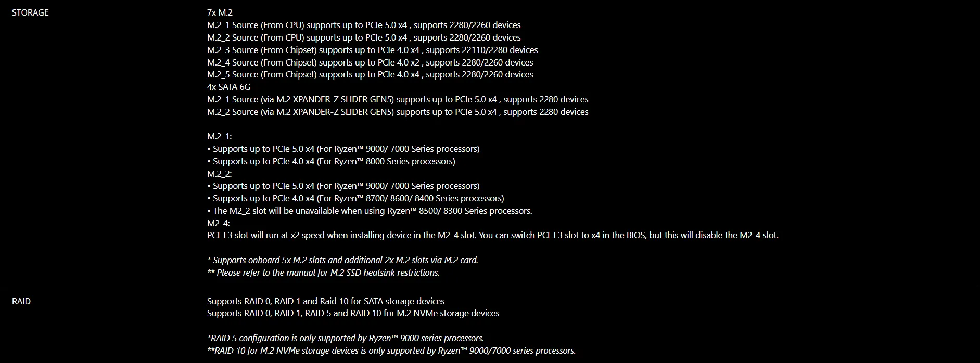The height and width of the screenshot is (363, 980).
Task: Click second M.2 XPANDER-Z SLIDER GEN5 line
Action: (398, 112)
